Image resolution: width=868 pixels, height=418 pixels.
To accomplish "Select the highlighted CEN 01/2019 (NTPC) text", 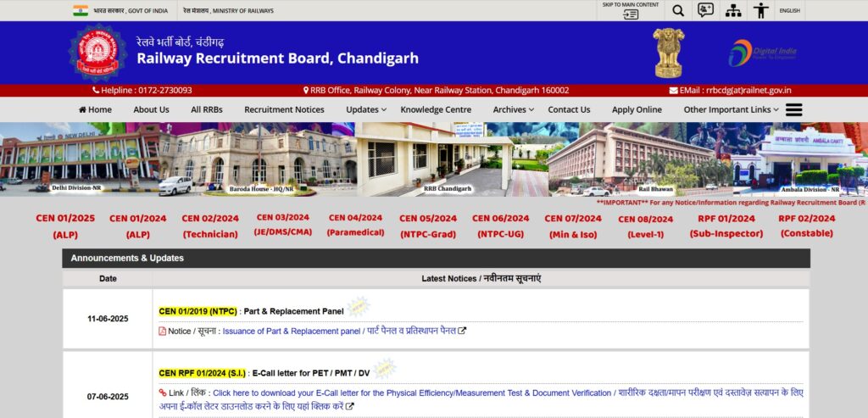I will (198, 311).
